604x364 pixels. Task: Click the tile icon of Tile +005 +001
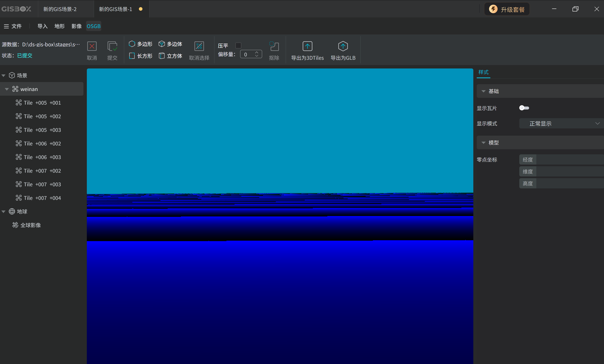[19, 103]
